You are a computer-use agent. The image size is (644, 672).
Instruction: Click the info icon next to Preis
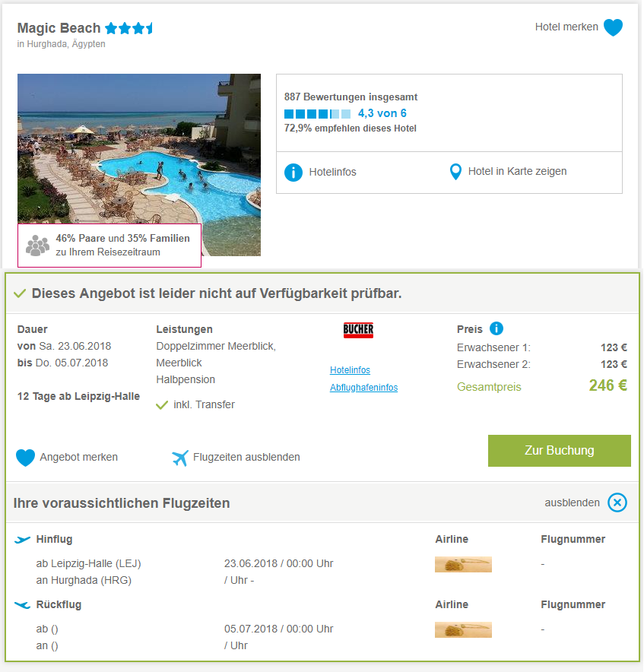[496, 328]
